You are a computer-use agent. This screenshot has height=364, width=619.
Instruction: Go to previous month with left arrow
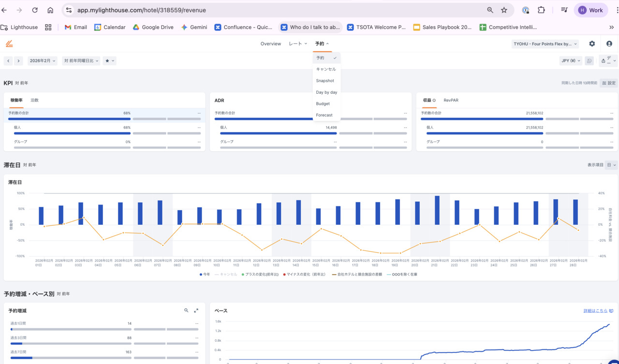(8, 61)
